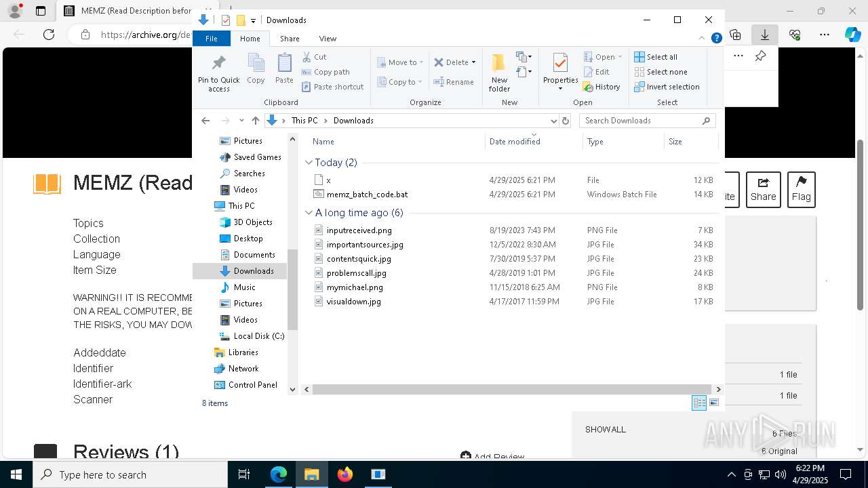Expand the Open dropdown arrow
The image size is (868, 488).
coord(620,57)
